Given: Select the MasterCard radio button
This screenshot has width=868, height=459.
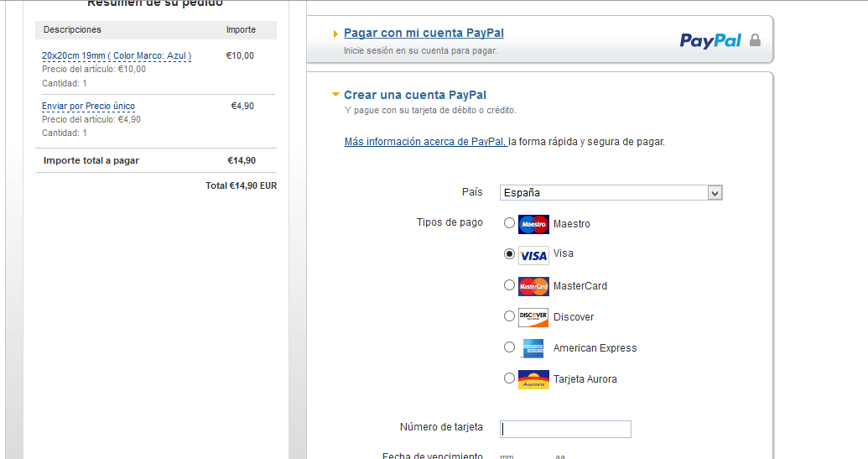Looking at the screenshot, I should [509, 284].
